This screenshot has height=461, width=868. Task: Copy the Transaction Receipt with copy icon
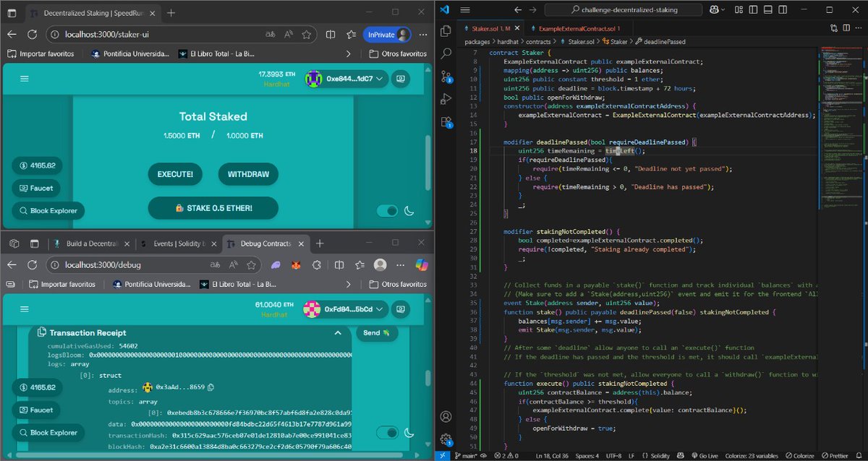[x=41, y=333]
